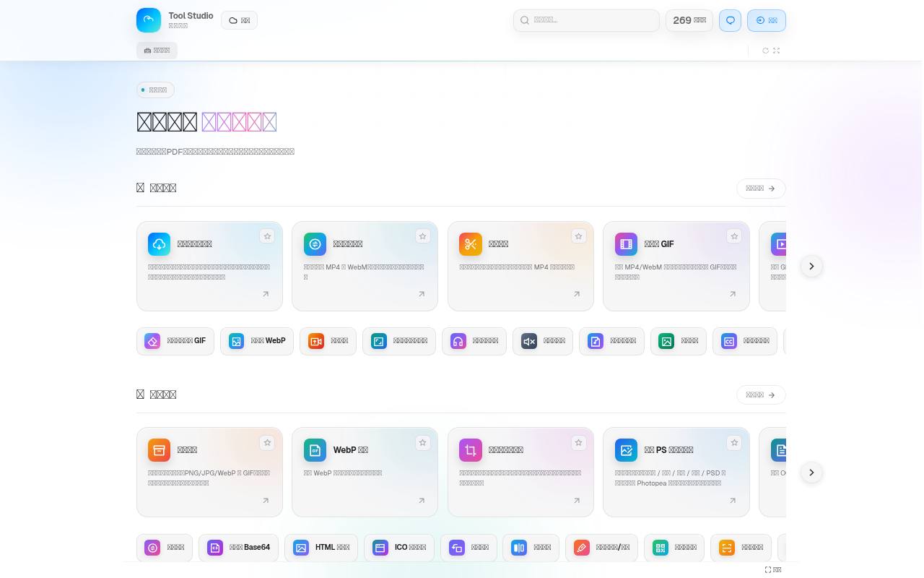Open the purple headphones audio chip
Image resolution: width=924 pixels, height=578 pixels.
pyautogui.click(x=474, y=341)
